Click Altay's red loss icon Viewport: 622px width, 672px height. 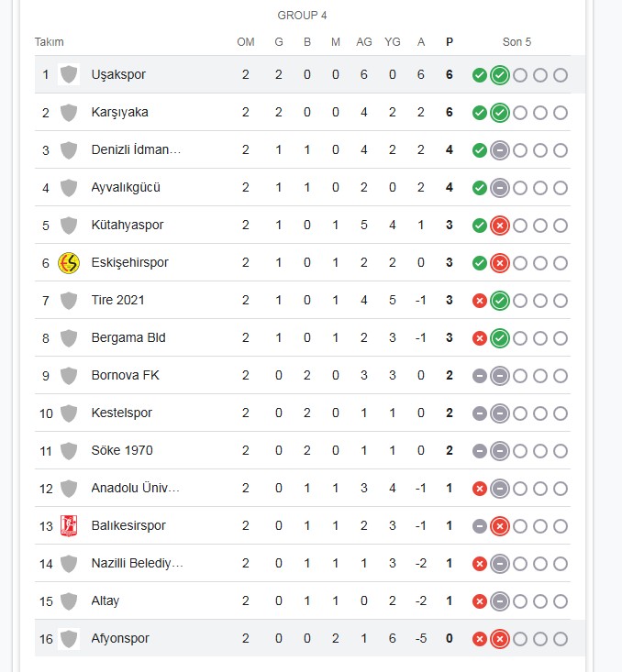pyautogui.click(x=480, y=601)
